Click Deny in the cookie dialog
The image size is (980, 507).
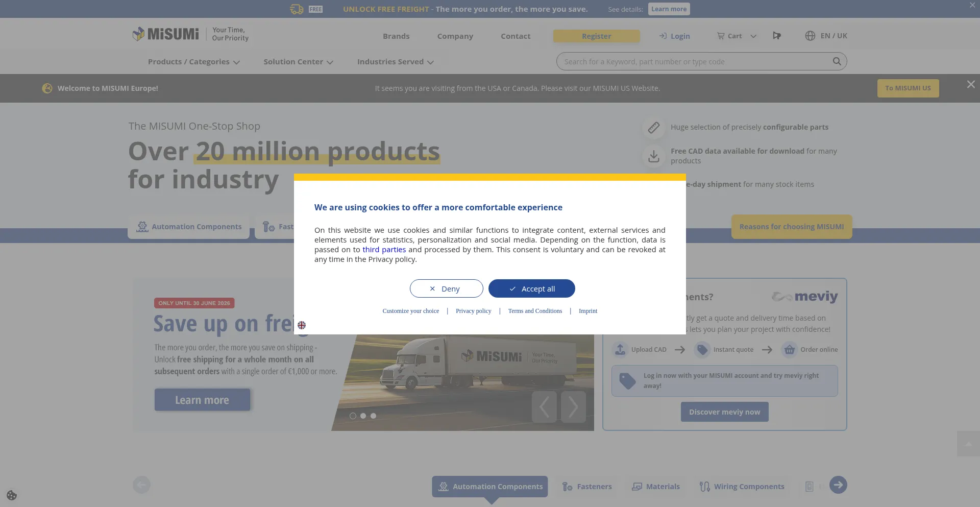pyautogui.click(x=446, y=288)
